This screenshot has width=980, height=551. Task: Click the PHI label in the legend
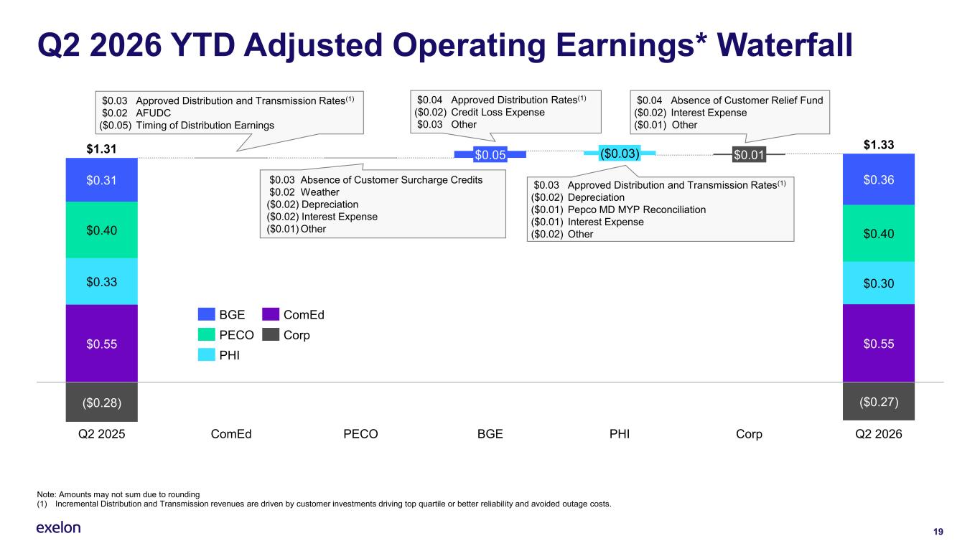click(x=230, y=354)
